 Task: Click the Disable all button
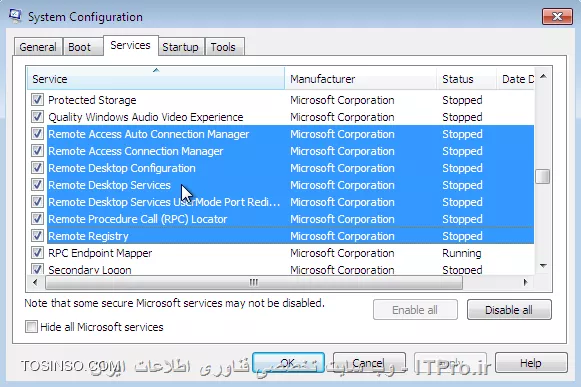point(509,310)
